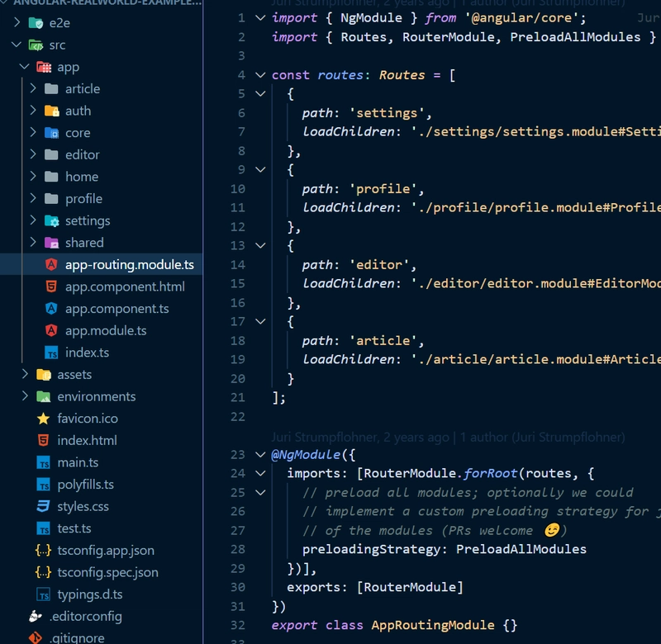
Task: Expand the environments folder chevron
Action: [x=25, y=396]
